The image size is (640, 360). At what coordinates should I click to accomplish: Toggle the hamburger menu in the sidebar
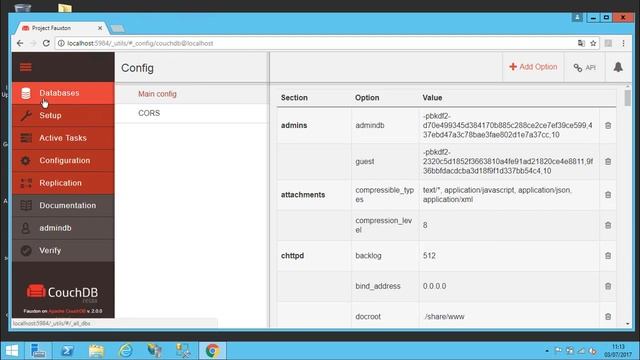pos(26,67)
